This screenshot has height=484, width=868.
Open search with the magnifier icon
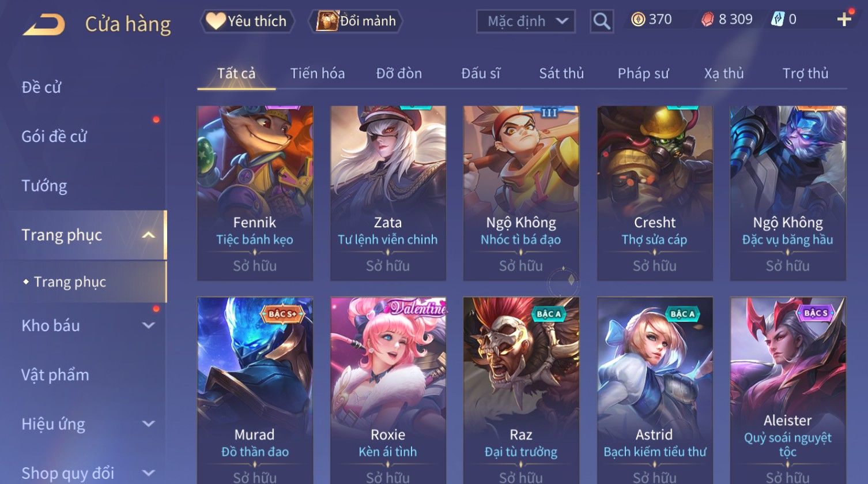[602, 21]
